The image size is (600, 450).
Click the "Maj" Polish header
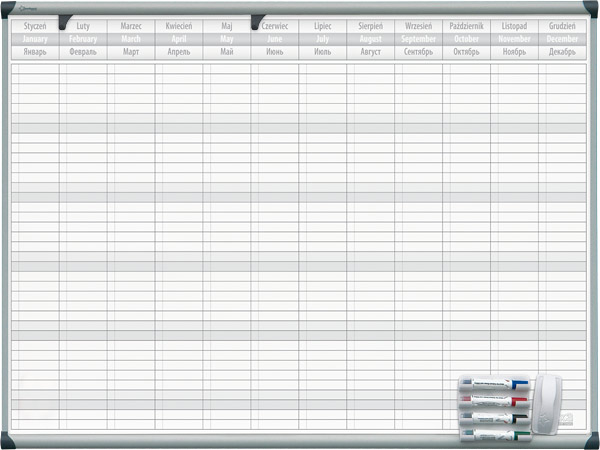[227, 26]
